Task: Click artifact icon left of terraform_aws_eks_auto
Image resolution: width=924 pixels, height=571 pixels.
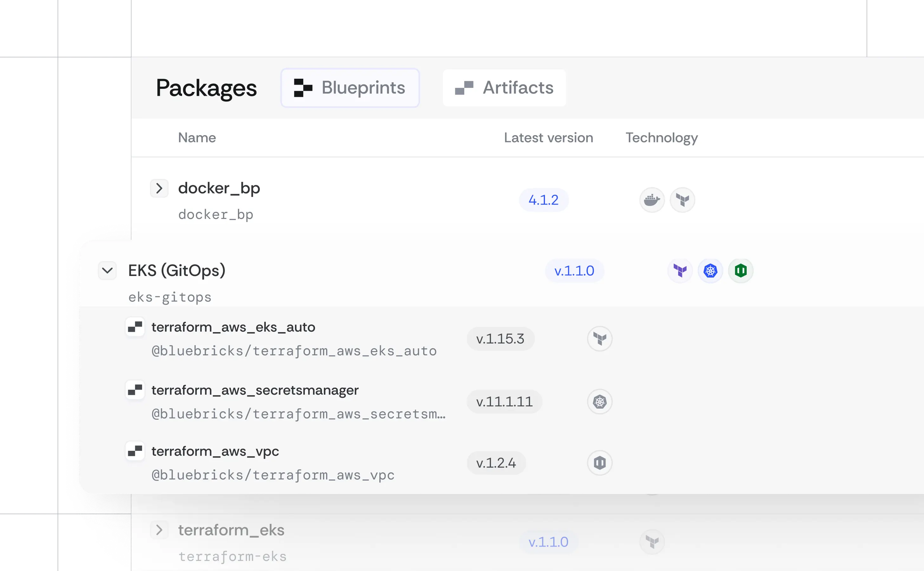Action: tap(135, 327)
